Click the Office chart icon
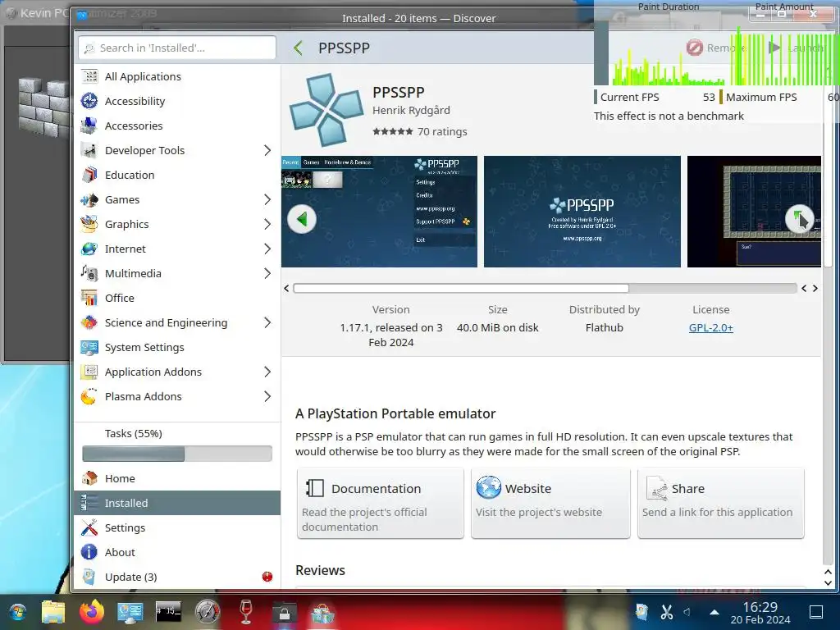Viewport: 840px width, 630px height. click(x=89, y=299)
